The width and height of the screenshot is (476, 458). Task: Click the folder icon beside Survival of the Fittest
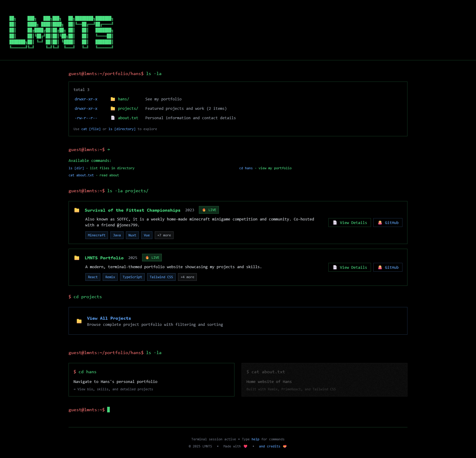tap(77, 210)
